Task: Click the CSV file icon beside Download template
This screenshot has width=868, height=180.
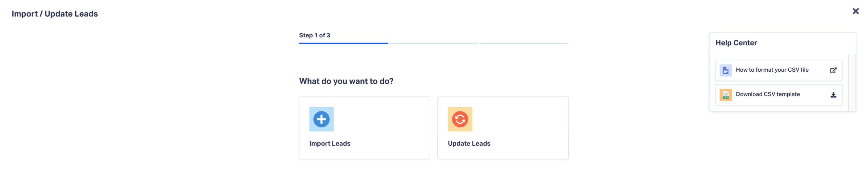Action: [x=725, y=95]
